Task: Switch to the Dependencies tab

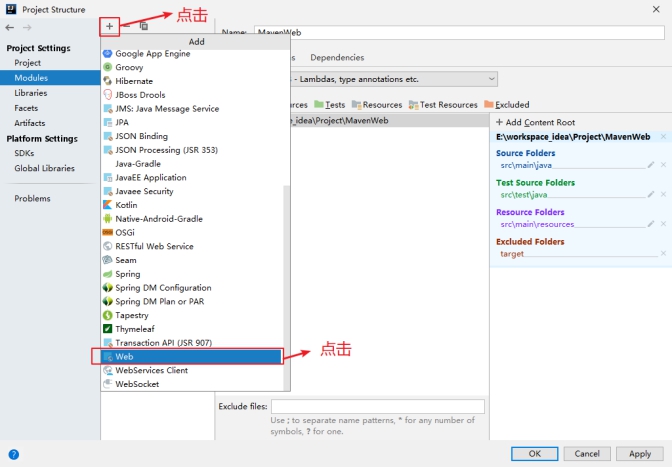Action: click(337, 58)
